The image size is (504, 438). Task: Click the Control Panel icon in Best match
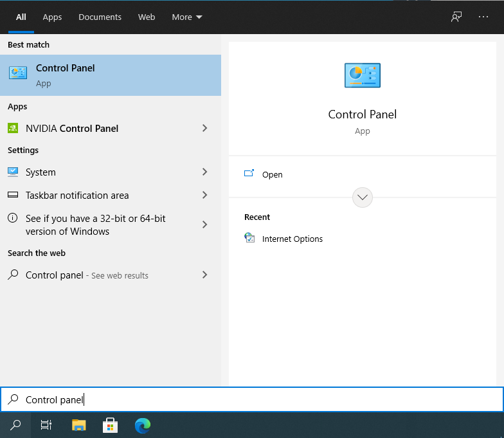point(18,73)
